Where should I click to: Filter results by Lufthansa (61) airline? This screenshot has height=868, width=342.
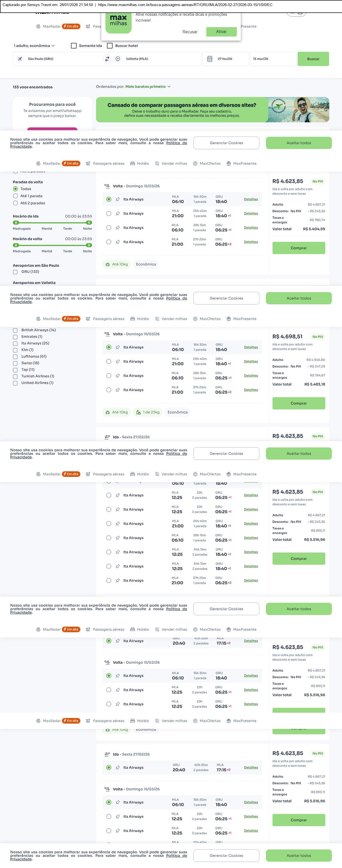pos(15,357)
